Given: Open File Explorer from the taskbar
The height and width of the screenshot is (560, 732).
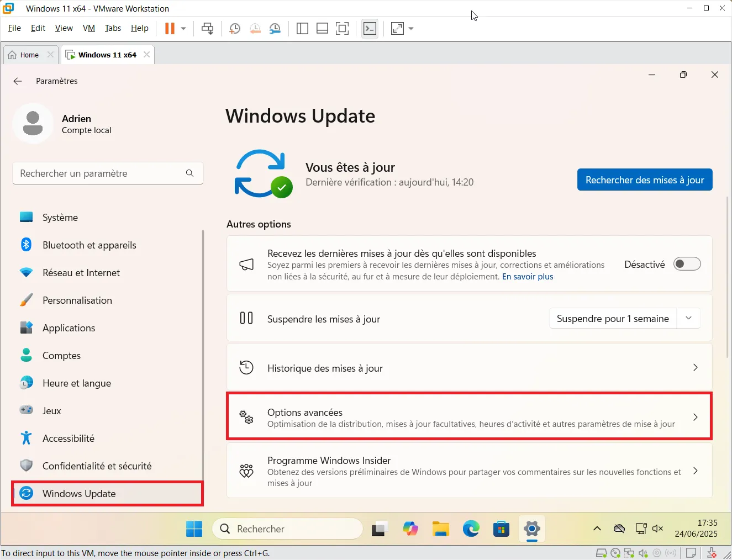Looking at the screenshot, I should coord(440,529).
